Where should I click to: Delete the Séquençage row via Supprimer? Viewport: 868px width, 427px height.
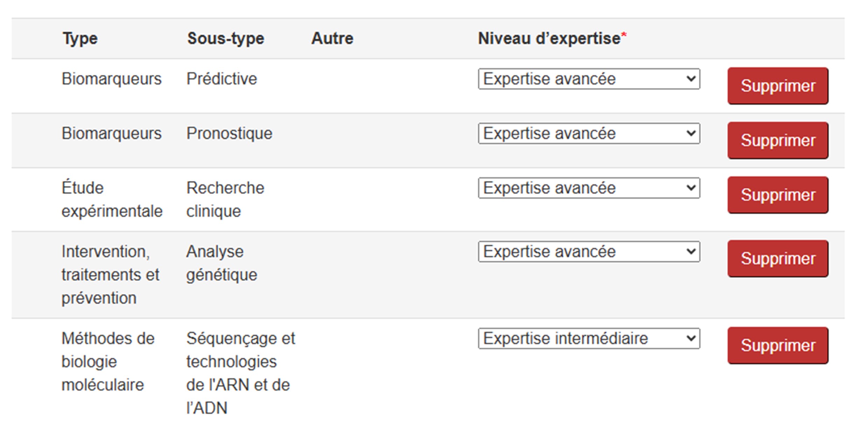pos(778,345)
